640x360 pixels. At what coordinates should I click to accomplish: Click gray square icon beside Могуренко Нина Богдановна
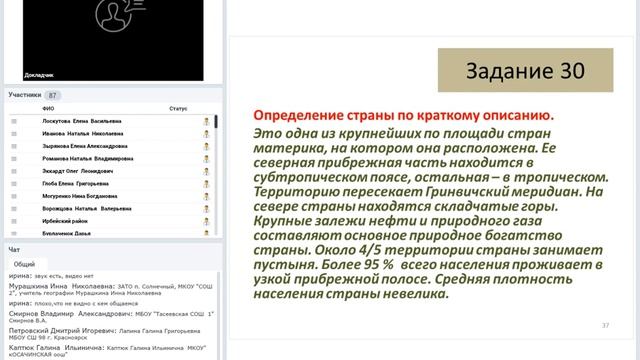(14, 196)
